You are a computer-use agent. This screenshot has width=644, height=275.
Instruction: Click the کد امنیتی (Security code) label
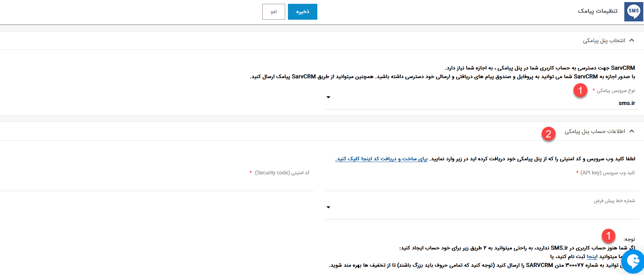282,173
